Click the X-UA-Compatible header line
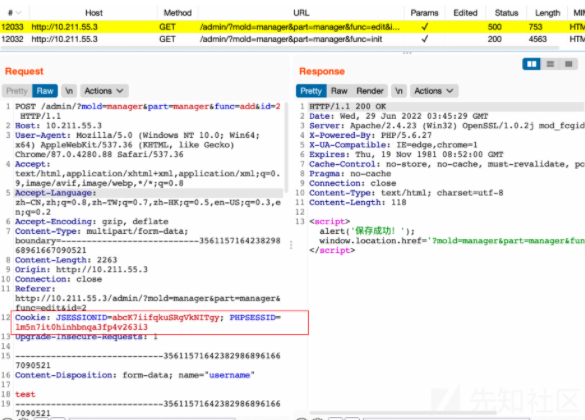Image resolution: width=585 pixels, height=420 pixels. (x=393, y=145)
